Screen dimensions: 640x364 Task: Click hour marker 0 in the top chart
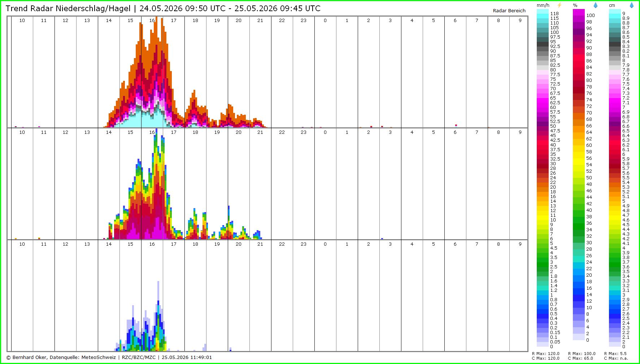(x=325, y=21)
